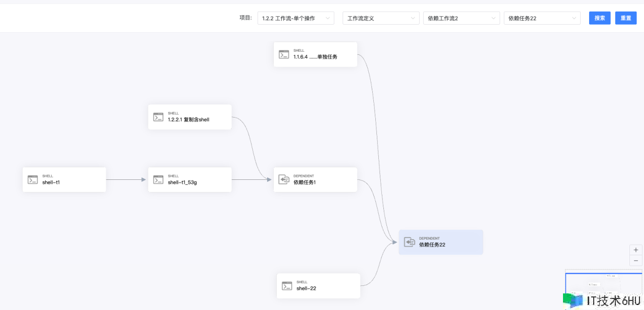Open the 依赖工作流2 dropdown
644x310 pixels.
(x=461, y=18)
